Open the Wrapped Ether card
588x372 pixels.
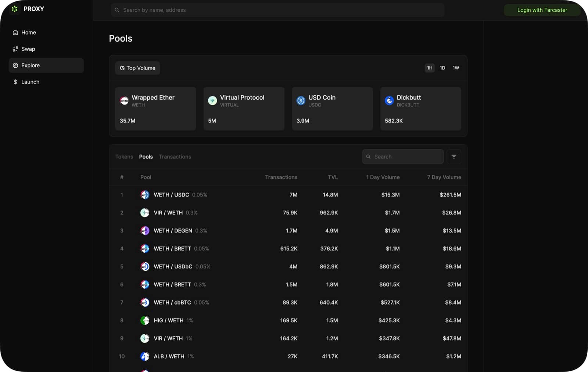(x=155, y=109)
